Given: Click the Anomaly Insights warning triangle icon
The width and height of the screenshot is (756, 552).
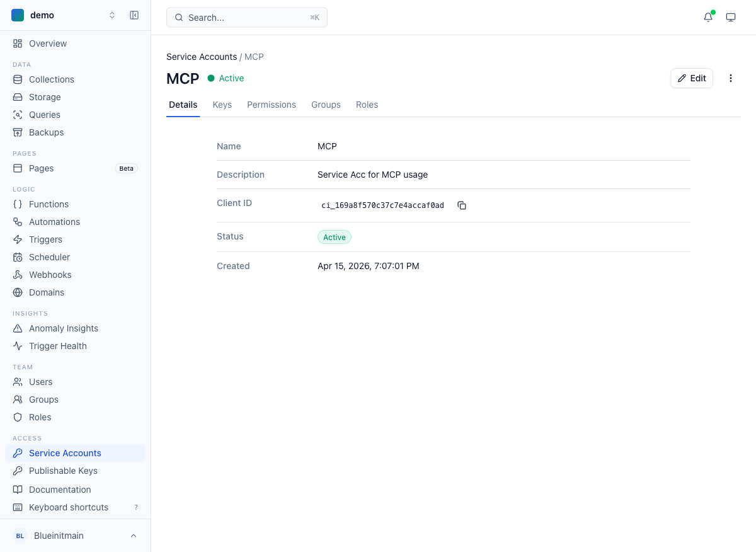Looking at the screenshot, I should (18, 328).
